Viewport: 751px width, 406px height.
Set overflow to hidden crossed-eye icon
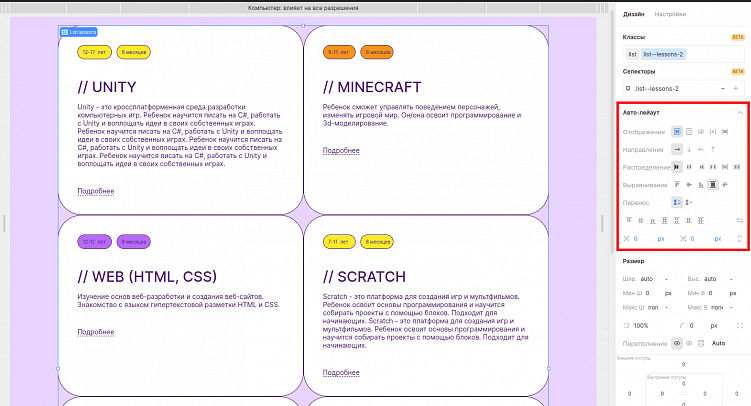pyautogui.click(x=689, y=343)
